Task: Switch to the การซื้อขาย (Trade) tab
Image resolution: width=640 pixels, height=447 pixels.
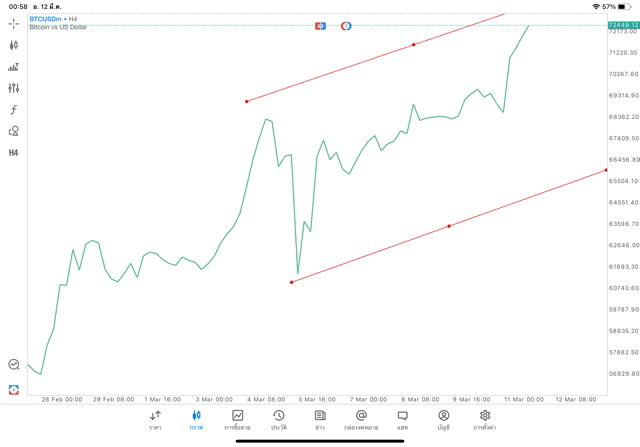Action: [237, 420]
